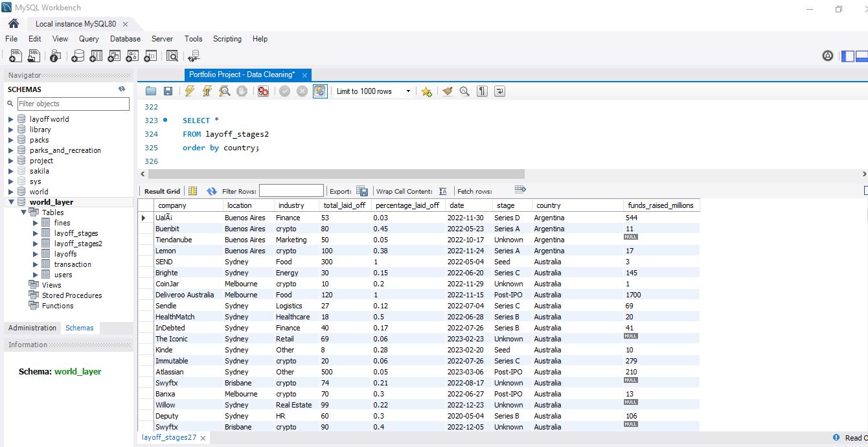Create a new view icon
The width and height of the screenshot is (868, 447).
coord(114,56)
